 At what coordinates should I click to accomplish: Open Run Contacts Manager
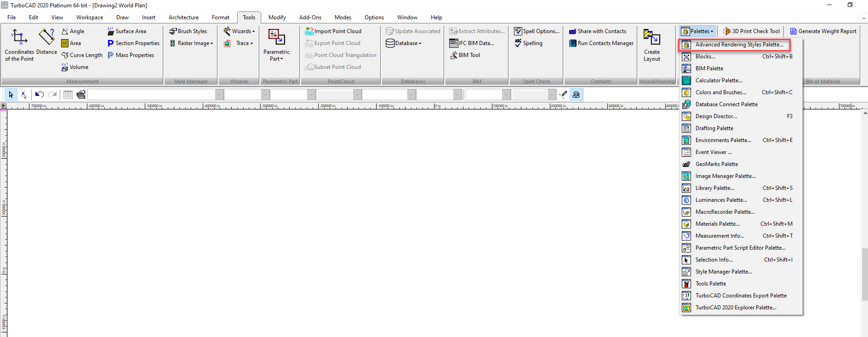[601, 43]
